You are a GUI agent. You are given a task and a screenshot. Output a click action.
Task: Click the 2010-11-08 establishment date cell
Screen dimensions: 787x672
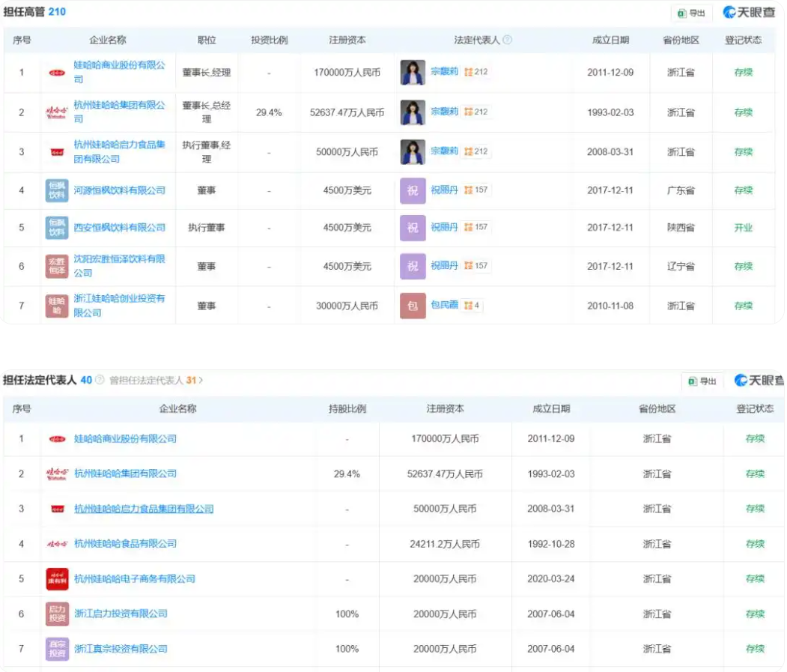(x=610, y=306)
